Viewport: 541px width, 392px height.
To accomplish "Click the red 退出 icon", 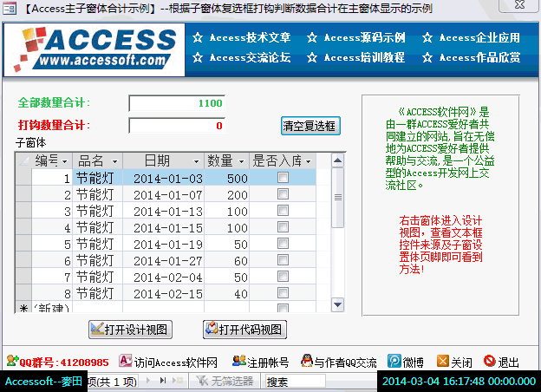I will pos(489,361).
